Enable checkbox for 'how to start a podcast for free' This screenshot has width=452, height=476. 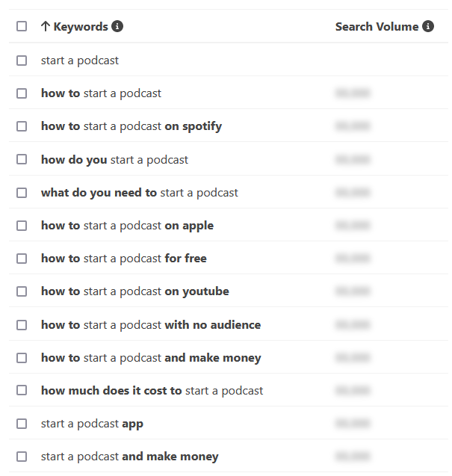point(22,259)
